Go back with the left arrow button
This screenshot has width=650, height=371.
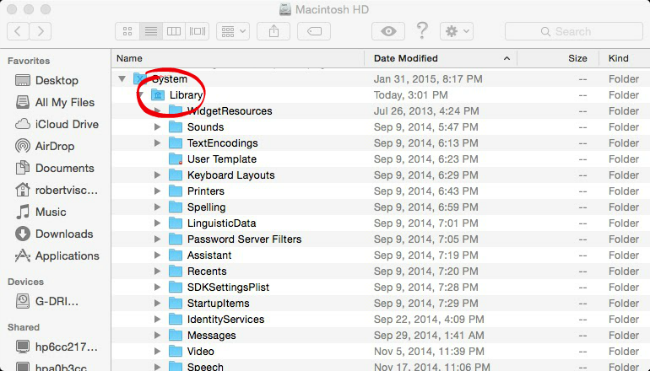coord(18,32)
